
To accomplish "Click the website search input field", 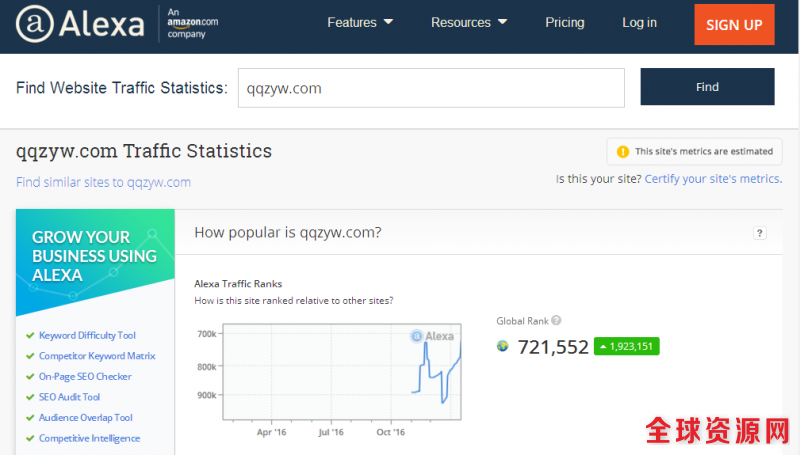I will (x=430, y=88).
